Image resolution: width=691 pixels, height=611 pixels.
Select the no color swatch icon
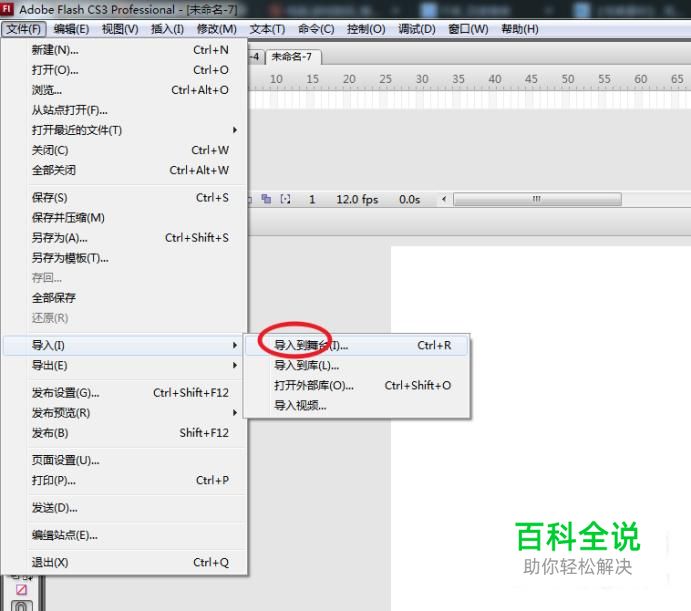(21, 589)
